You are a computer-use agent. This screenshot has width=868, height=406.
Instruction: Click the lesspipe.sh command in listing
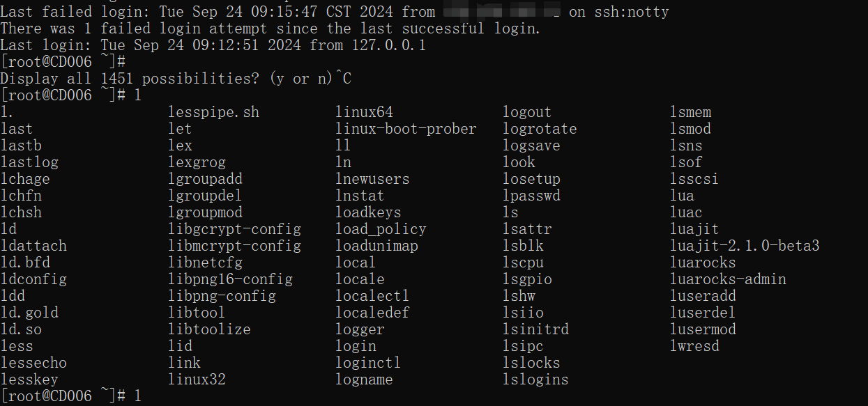pyautogui.click(x=214, y=112)
